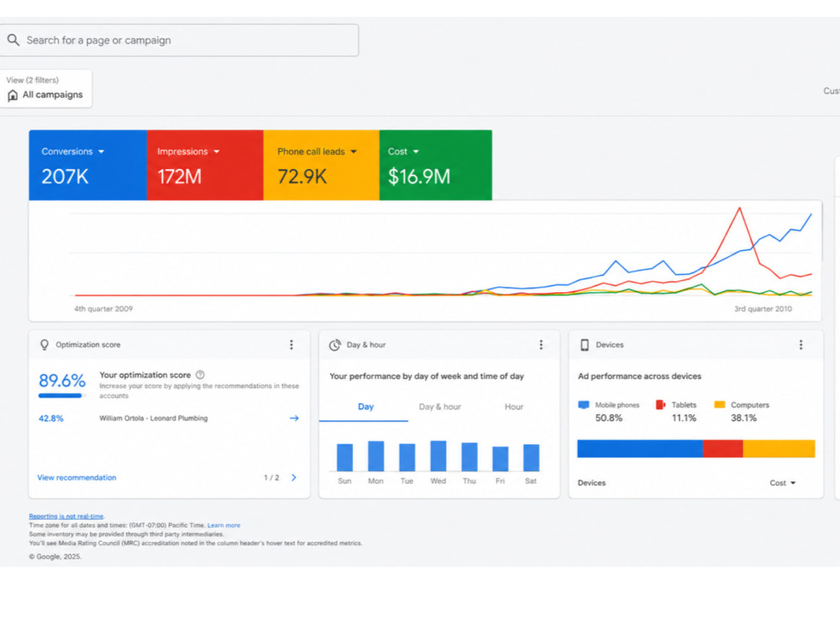This screenshot has height=630, width=840.
Task: Open the Cost dropdown in Devices card
Action: coord(783,483)
